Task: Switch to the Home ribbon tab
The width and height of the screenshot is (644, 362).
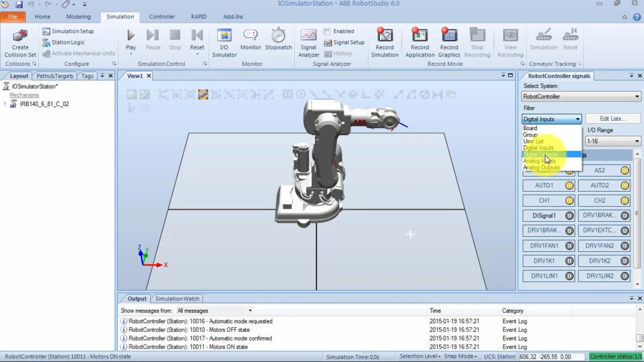Action: (42, 17)
